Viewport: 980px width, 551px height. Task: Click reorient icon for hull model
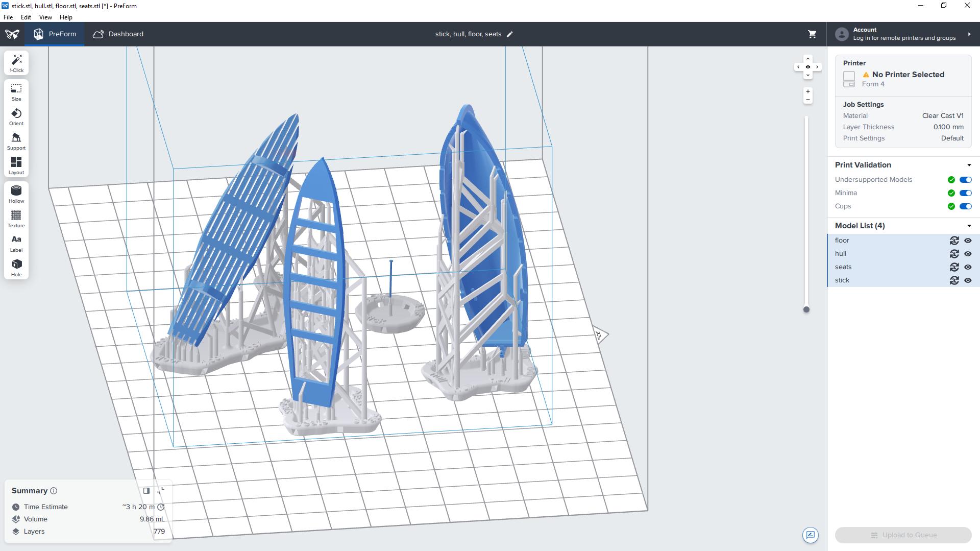coord(954,254)
